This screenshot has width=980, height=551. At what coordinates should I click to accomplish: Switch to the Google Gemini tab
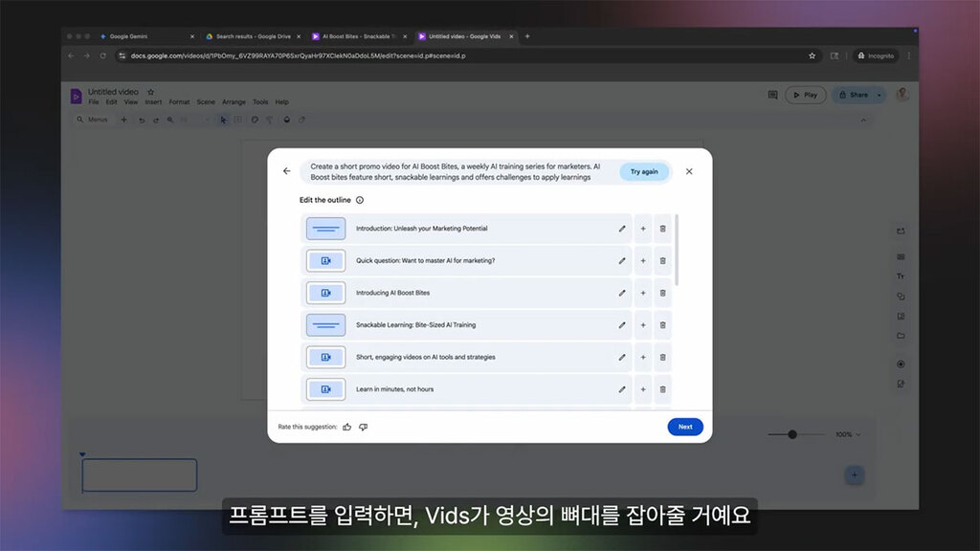pos(146,36)
